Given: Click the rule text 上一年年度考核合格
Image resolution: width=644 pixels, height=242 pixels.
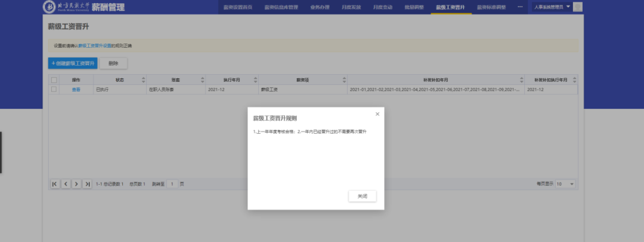Looking at the screenshot, I should coord(275,131).
